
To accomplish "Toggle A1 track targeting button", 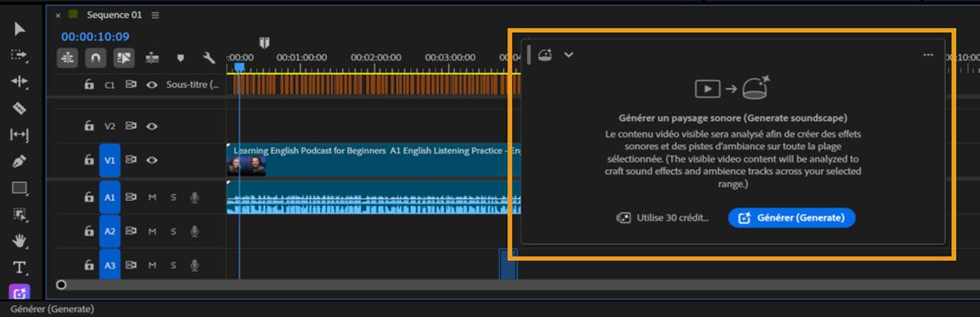I will tap(109, 197).
